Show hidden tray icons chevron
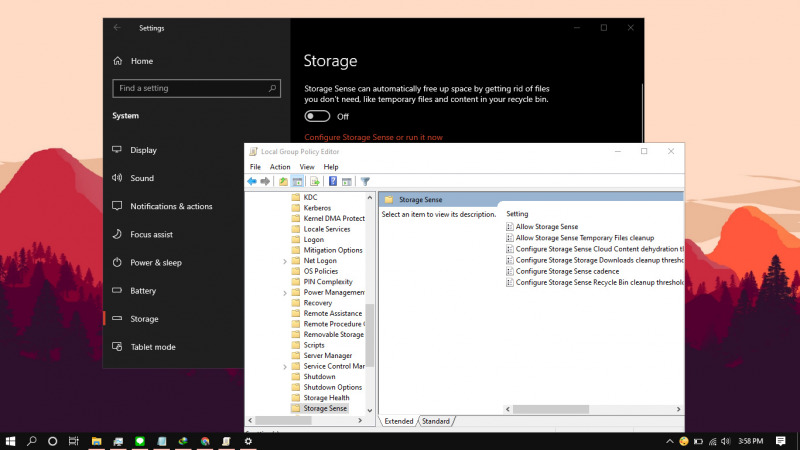Viewport: 800px width, 450px height. tap(670, 441)
